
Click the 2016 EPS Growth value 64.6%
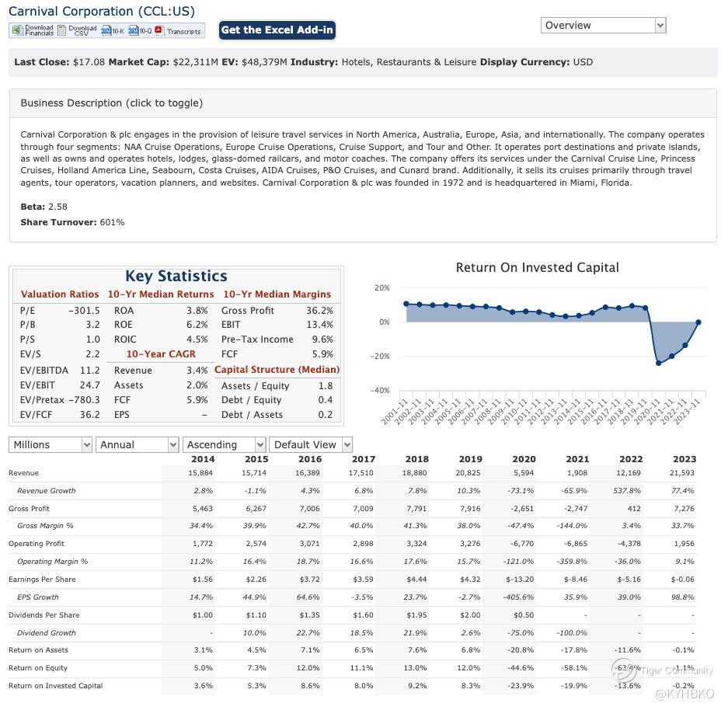308,597
